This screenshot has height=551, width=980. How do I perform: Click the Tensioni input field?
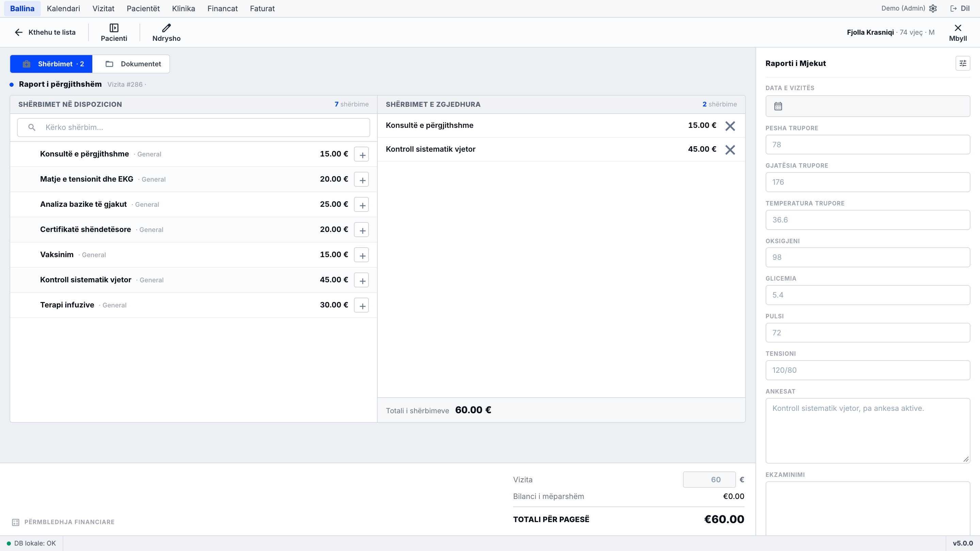coord(867,370)
